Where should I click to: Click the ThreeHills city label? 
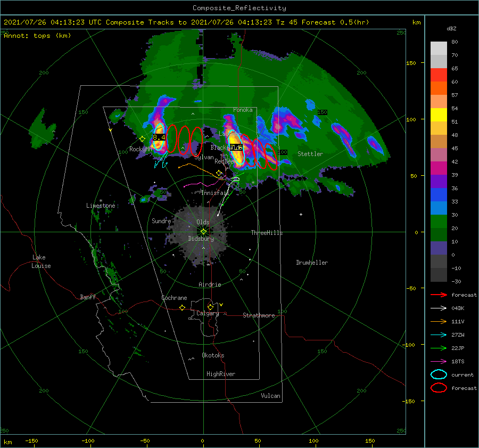267,233
